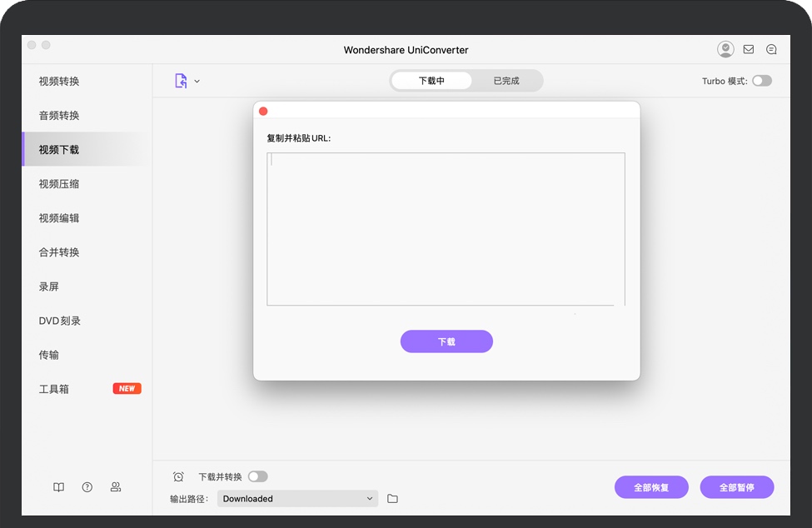Click inside the URL paste text area
The width and height of the screenshot is (812, 528).
coord(446,229)
